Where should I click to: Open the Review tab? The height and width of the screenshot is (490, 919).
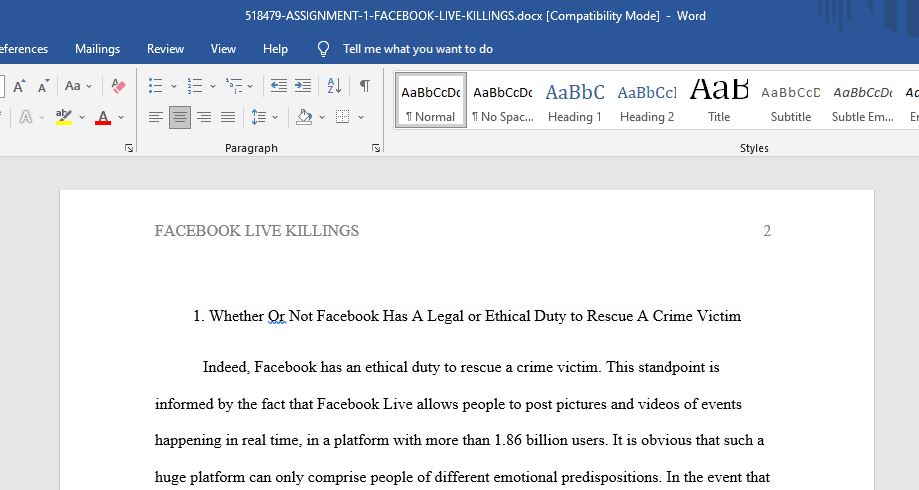165,49
